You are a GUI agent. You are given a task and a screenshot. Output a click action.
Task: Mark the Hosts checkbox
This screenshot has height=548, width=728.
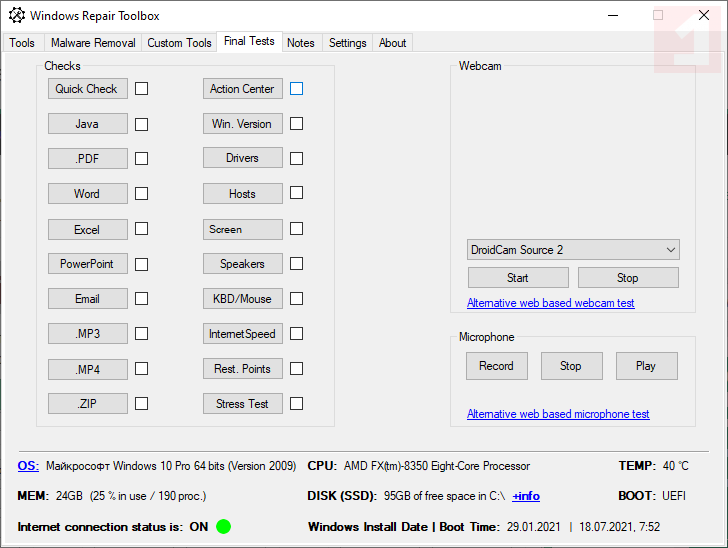coord(297,192)
